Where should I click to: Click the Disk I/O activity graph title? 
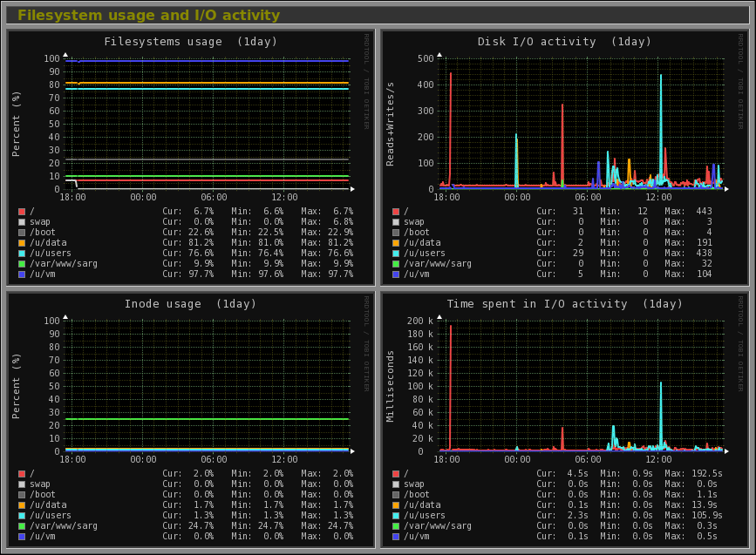click(564, 42)
